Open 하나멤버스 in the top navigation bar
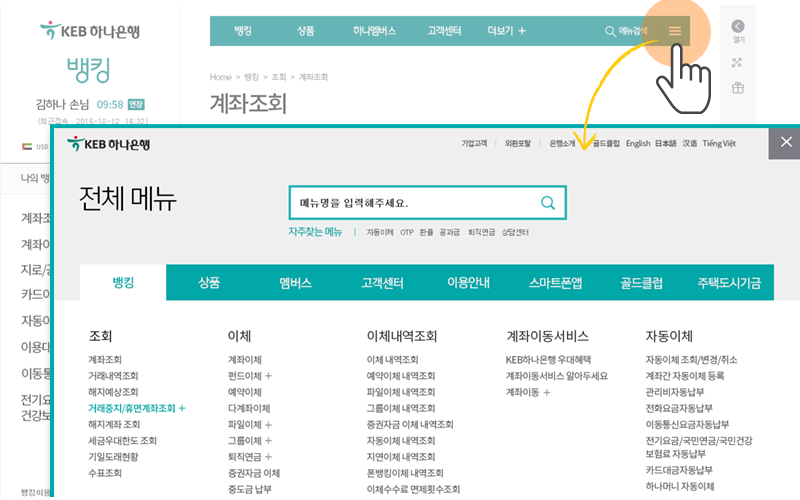 click(374, 31)
